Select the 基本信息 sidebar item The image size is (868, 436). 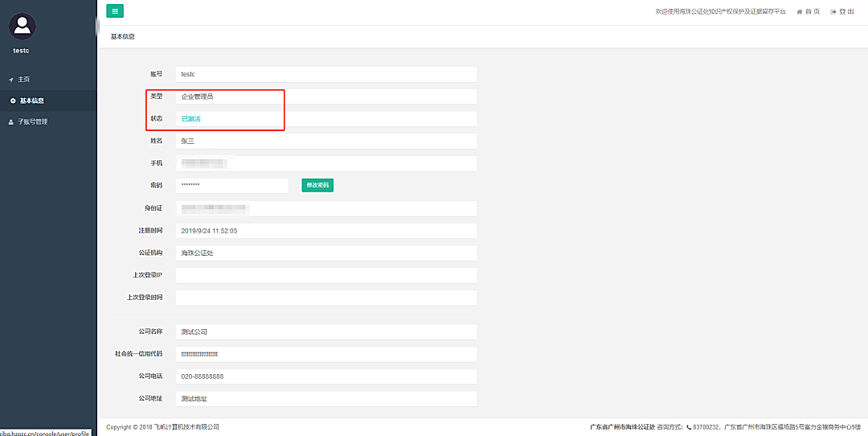coord(31,101)
